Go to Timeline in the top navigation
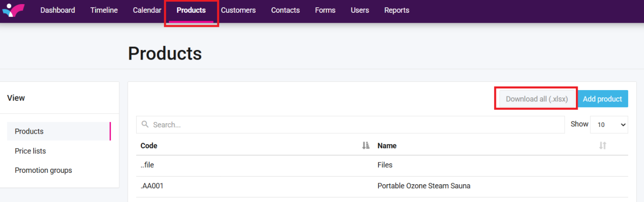Image resolution: width=644 pixels, height=202 pixels. coord(104,10)
